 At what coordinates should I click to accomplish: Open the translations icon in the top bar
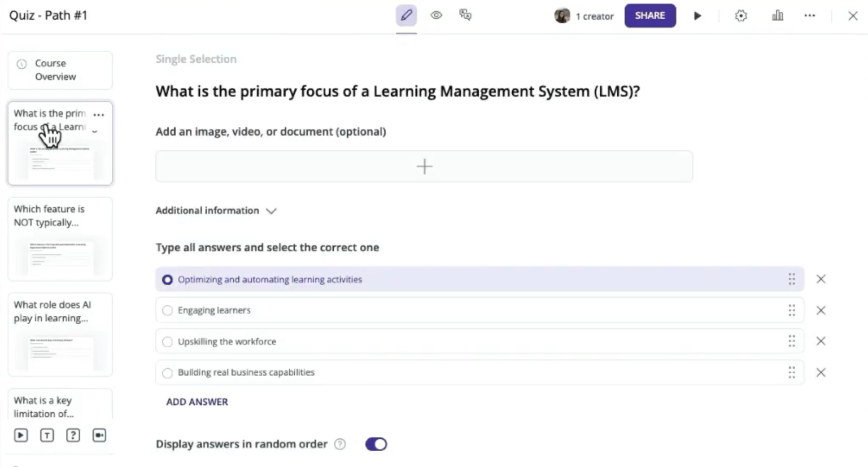click(x=465, y=15)
